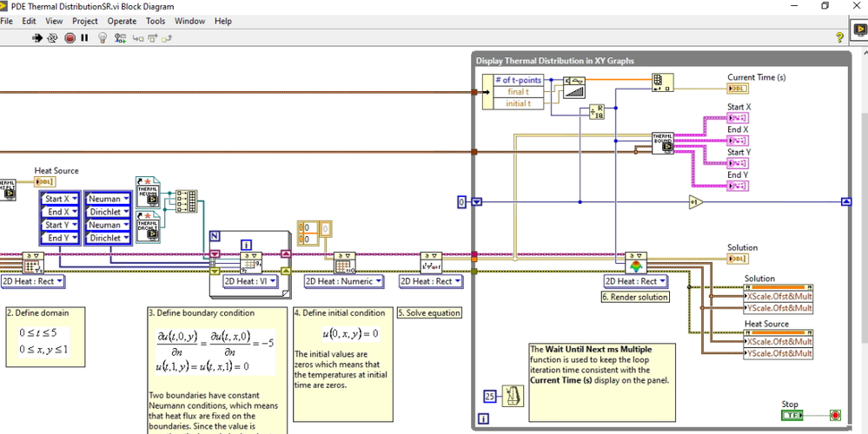The width and height of the screenshot is (868, 434).
Task: Open the Start X enum dropdown
Action: click(60, 199)
